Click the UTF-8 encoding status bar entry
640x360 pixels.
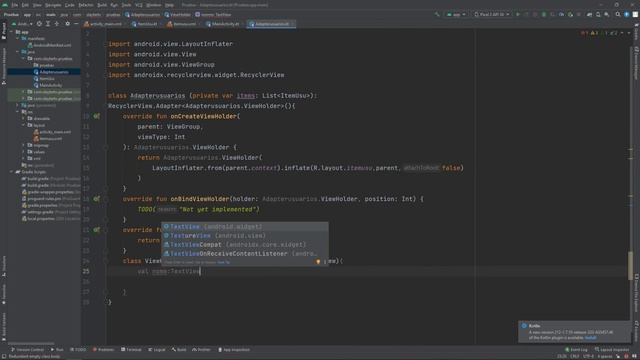pyautogui.click(x=588, y=357)
